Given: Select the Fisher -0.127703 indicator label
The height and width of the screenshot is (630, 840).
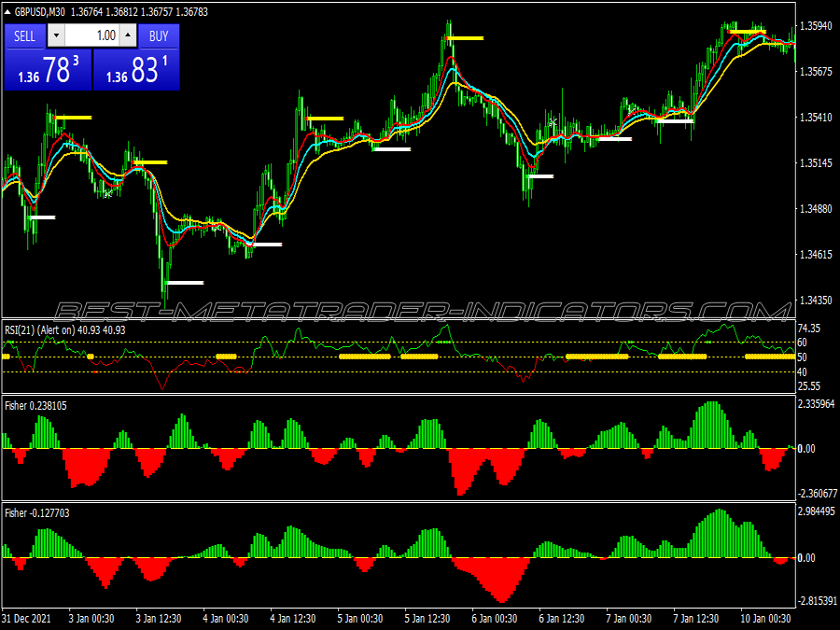Looking at the screenshot, I should (37, 512).
